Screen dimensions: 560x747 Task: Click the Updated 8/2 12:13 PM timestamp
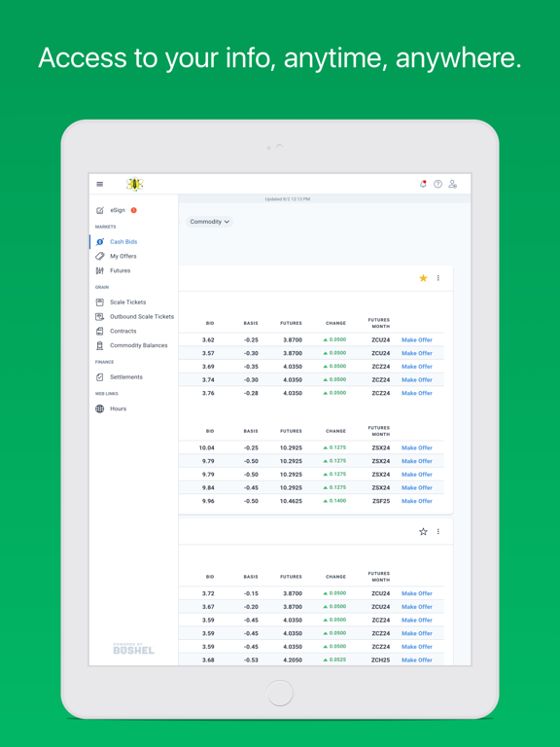(287, 199)
